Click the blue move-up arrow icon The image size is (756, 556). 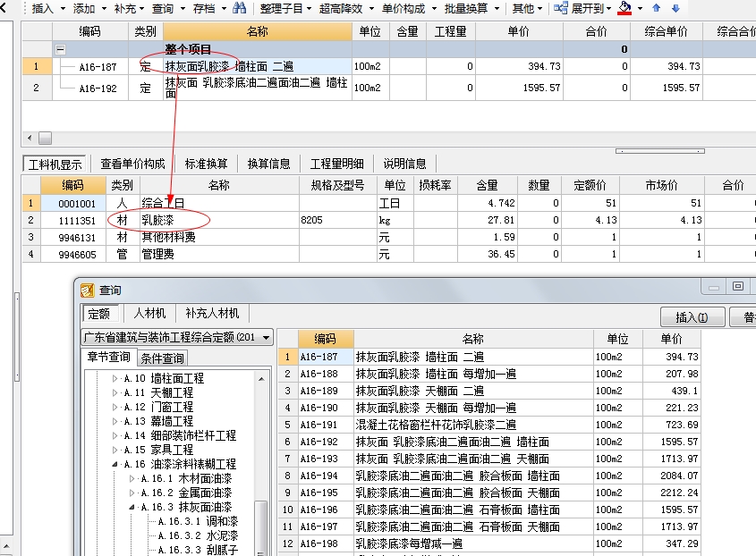[656, 8]
